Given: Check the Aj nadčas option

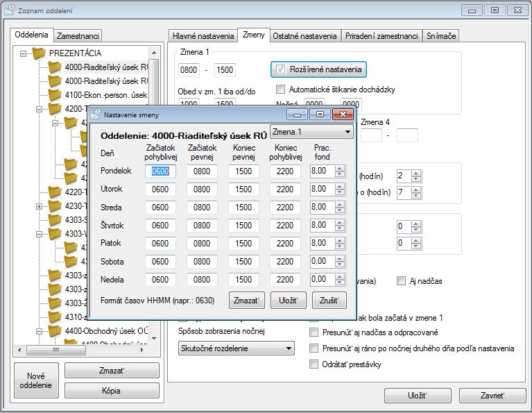Looking at the screenshot, I should pyautogui.click(x=401, y=281).
